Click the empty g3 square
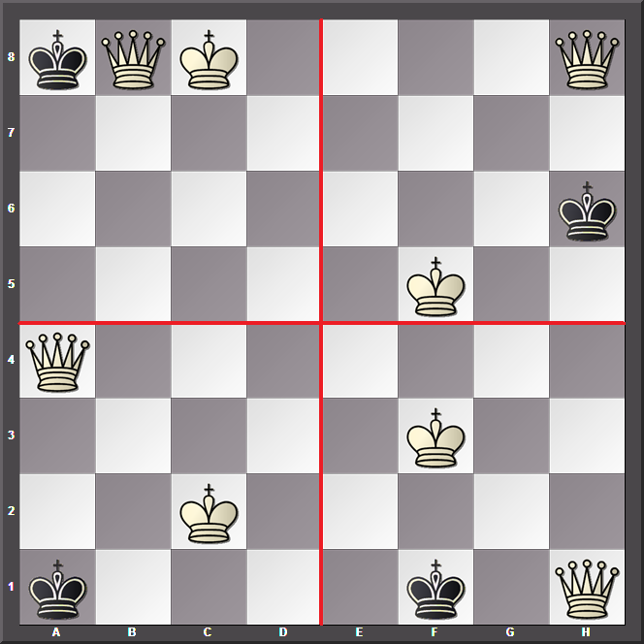Viewport: 644px width, 644px height. (511, 436)
